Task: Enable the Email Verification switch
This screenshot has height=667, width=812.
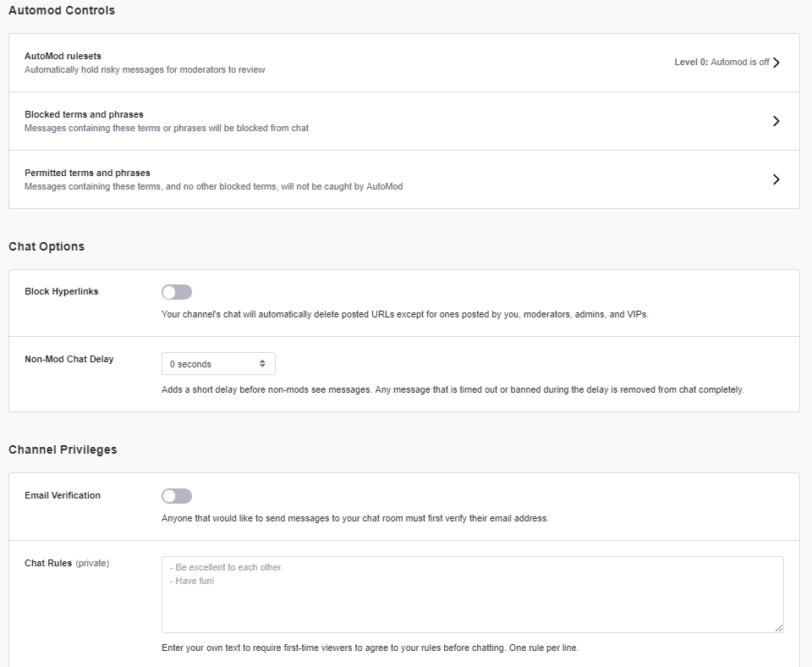Action: click(x=177, y=496)
